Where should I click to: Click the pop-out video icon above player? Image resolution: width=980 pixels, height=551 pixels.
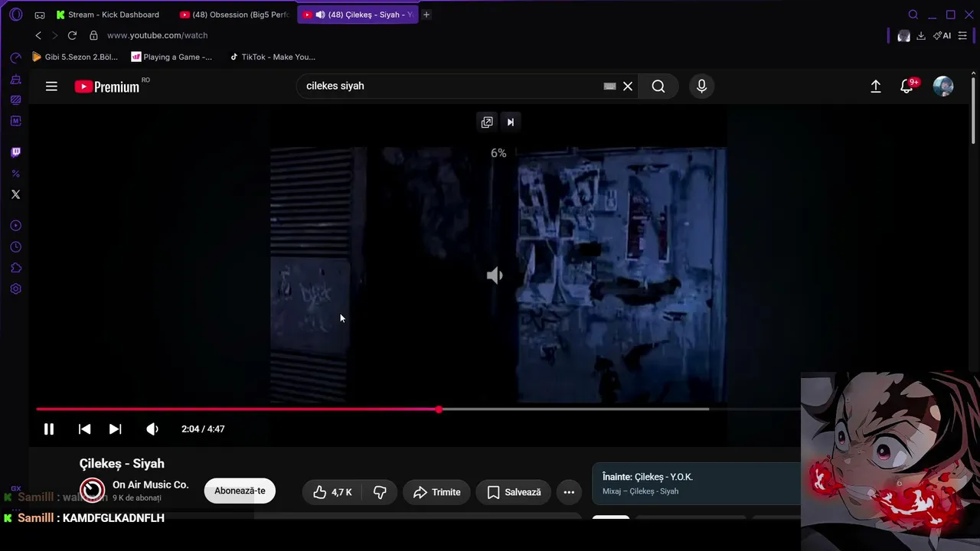point(487,122)
